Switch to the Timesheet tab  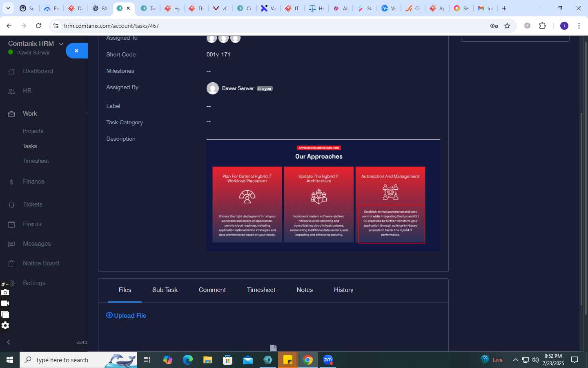pos(261,290)
